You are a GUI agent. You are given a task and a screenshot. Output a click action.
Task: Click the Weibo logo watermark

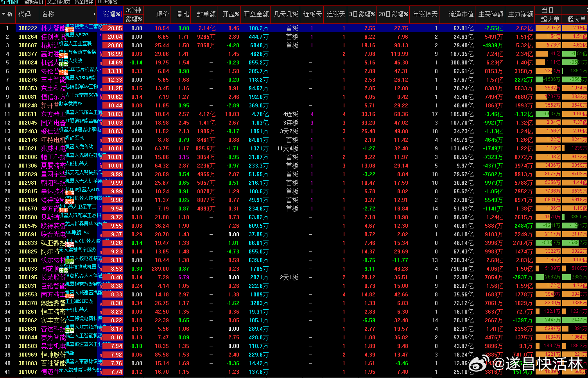pyautogui.click(x=479, y=364)
